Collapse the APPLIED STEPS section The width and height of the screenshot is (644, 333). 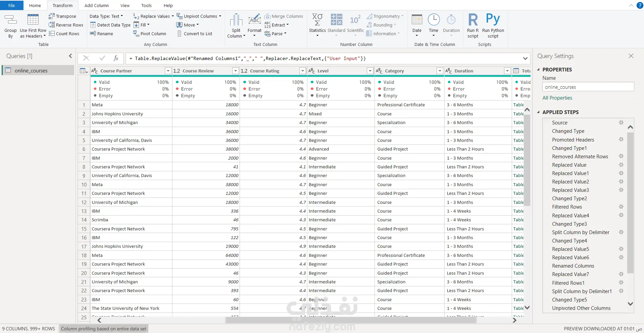(x=539, y=112)
